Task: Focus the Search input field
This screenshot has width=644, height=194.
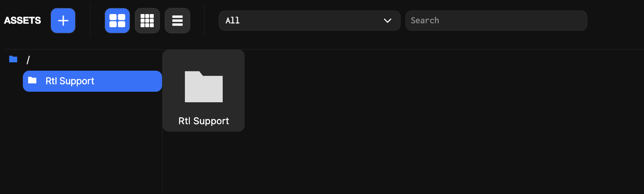Action: [x=496, y=21]
